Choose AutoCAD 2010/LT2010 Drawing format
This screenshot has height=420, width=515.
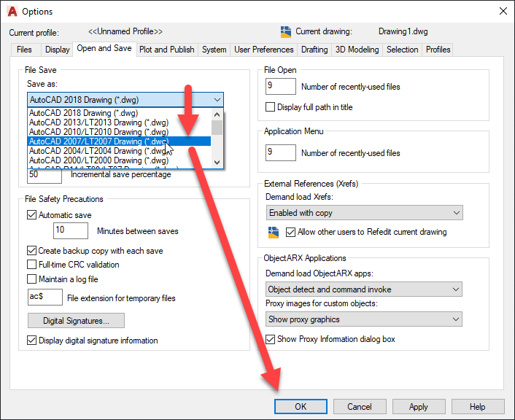point(119,132)
